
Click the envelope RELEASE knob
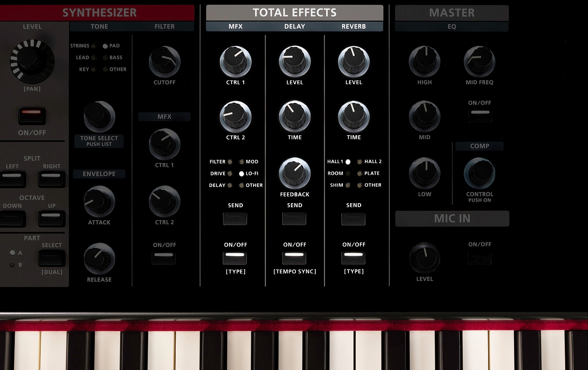coord(99,259)
